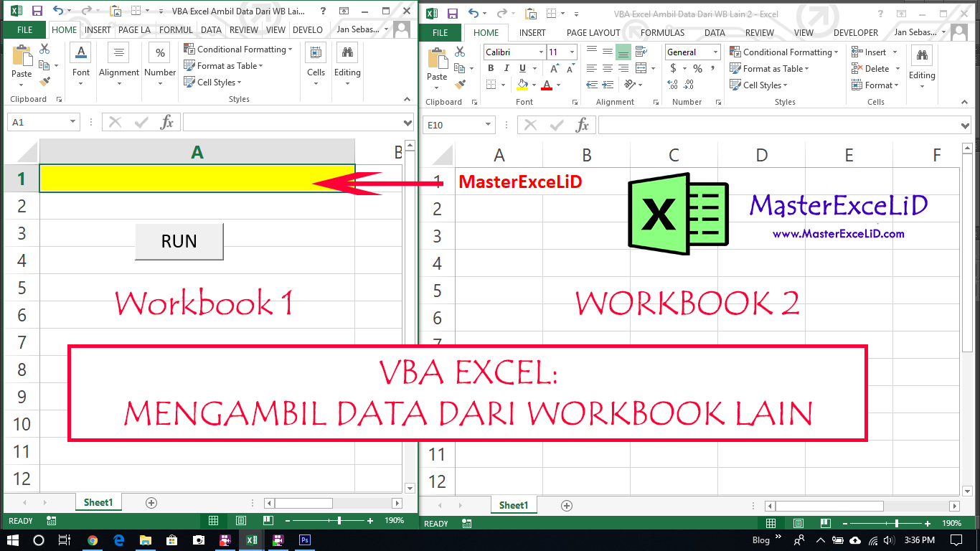Open the Conditional Formatting dropdown
Image resolution: width=980 pixels, height=551 pixels.
click(783, 52)
